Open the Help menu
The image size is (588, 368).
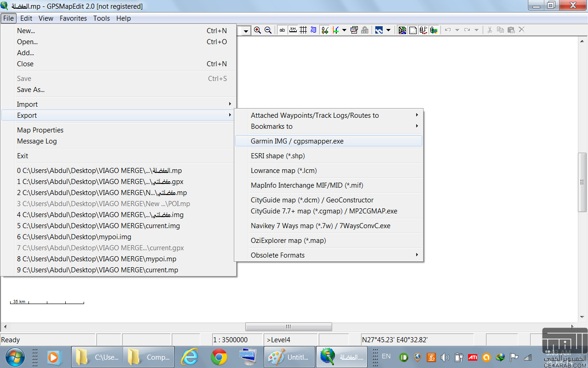pos(124,18)
